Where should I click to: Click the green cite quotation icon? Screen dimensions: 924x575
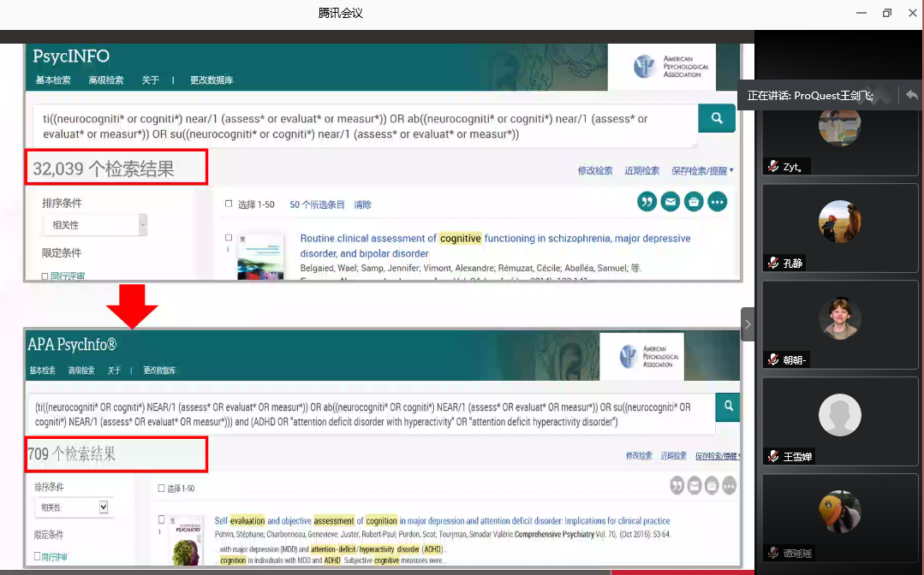point(647,202)
